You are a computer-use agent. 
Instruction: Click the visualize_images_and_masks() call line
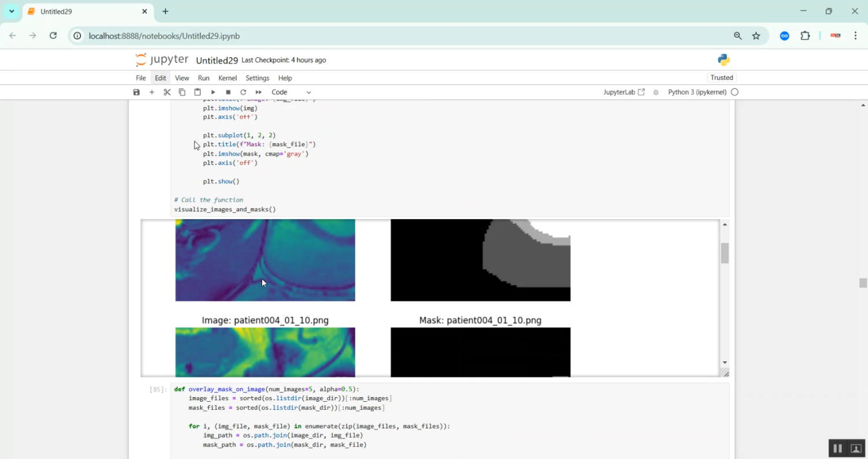pos(225,209)
